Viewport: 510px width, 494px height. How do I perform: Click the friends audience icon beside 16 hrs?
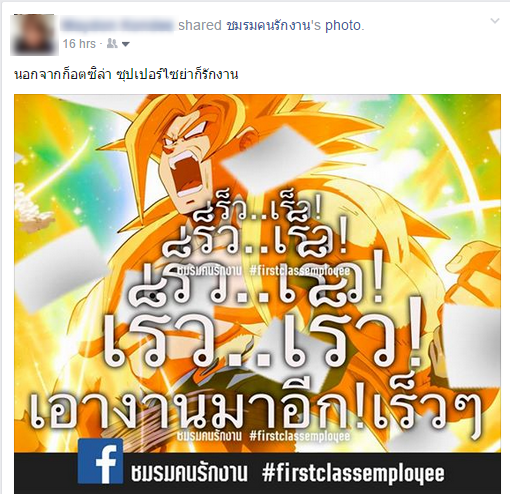(x=112, y=44)
